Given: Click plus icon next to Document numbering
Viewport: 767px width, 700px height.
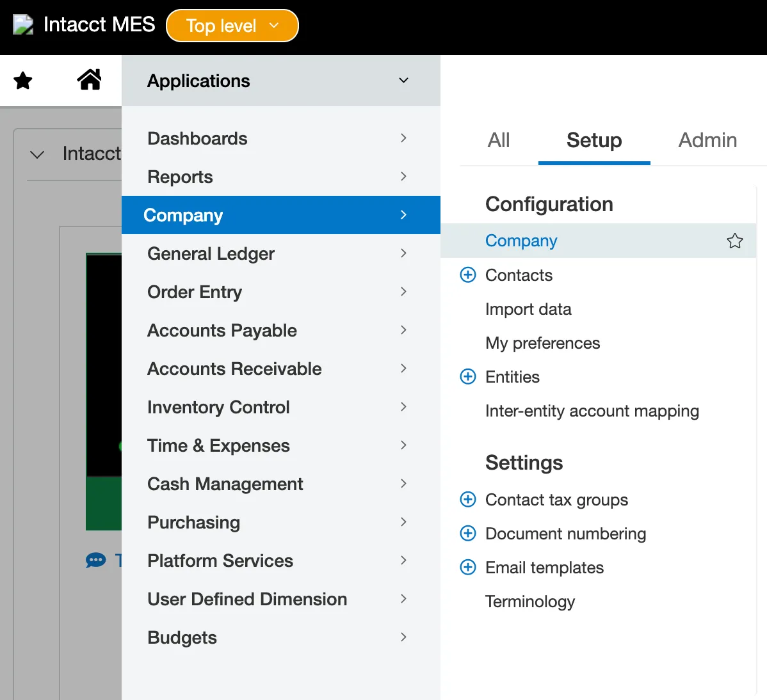Looking at the screenshot, I should click(x=468, y=534).
